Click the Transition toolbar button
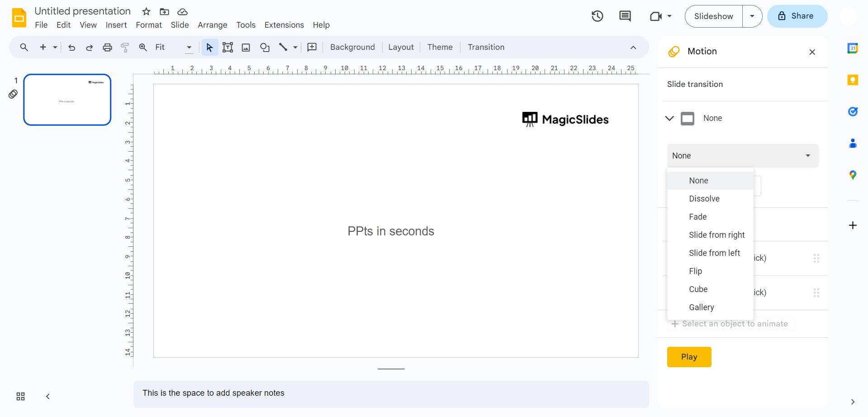The width and height of the screenshot is (868, 417). [x=486, y=47]
